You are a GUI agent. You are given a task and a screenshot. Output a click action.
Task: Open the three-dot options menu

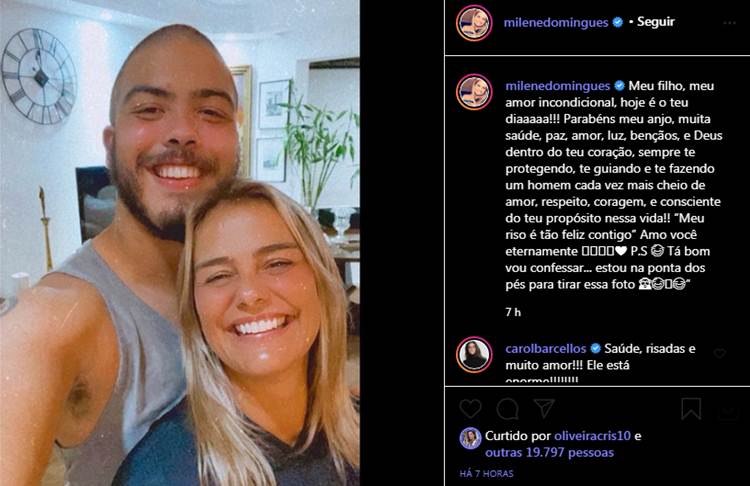pos(729,23)
